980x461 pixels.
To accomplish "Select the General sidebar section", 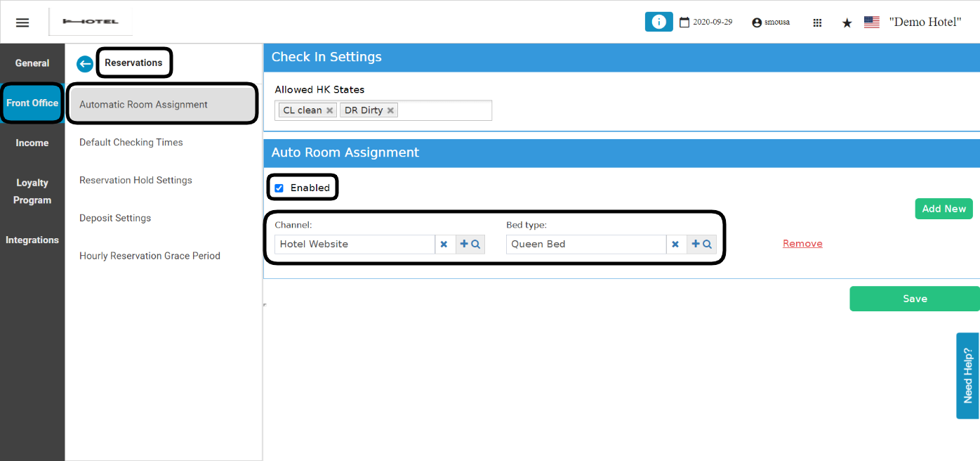I will 32,63.
